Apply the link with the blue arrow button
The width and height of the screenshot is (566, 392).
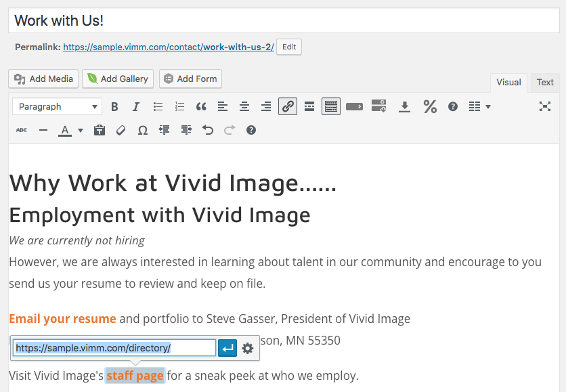(x=227, y=348)
